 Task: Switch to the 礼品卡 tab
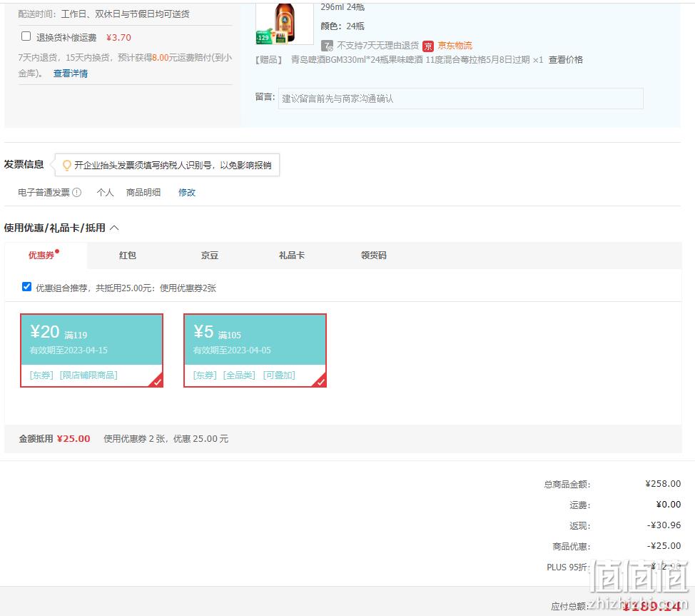[292, 256]
